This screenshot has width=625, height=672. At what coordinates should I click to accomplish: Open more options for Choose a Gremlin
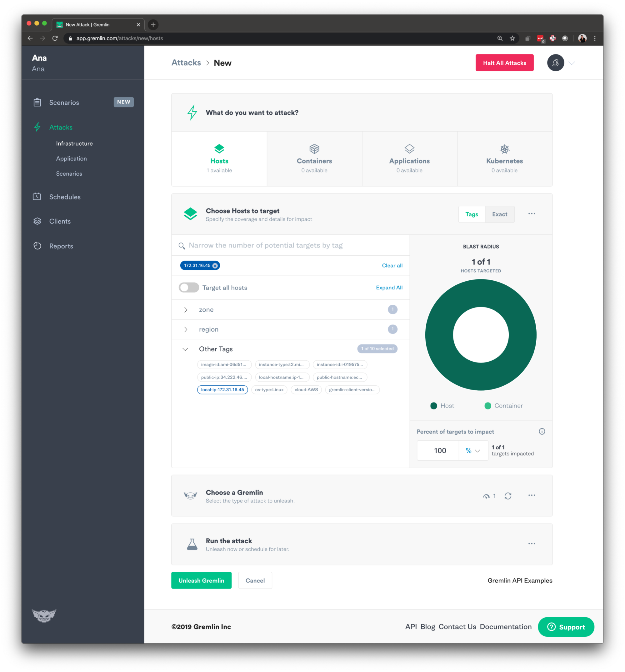pos(531,495)
